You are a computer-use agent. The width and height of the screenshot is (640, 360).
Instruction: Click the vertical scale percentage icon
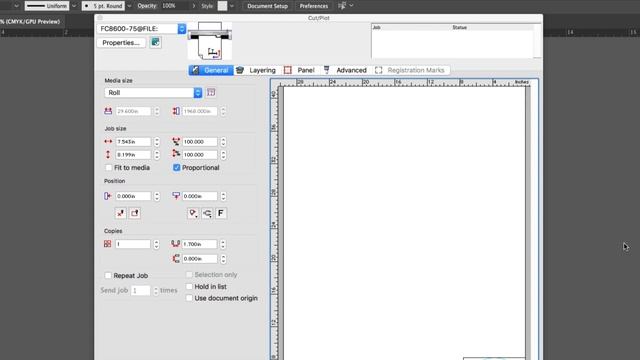pyautogui.click(x=176, y=154)
